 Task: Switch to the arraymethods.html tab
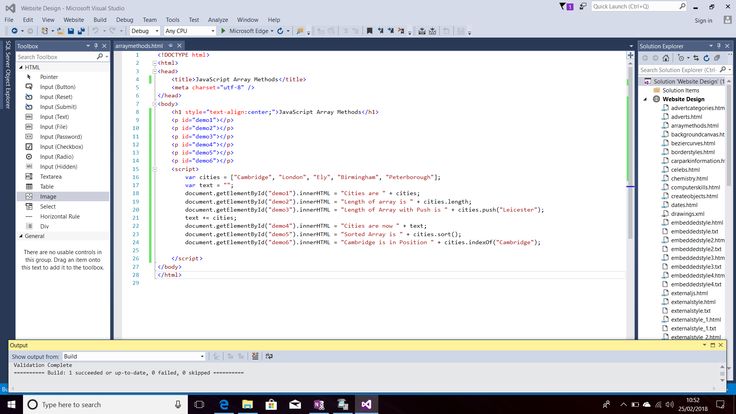point(138,46)
